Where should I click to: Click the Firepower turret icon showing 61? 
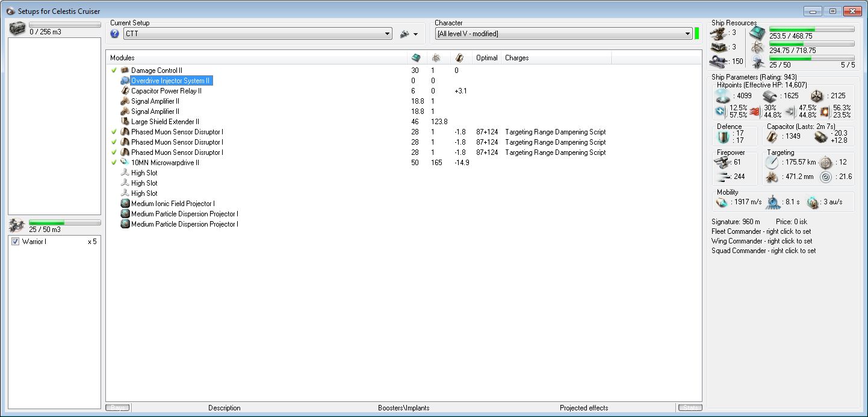click(722, 162)
